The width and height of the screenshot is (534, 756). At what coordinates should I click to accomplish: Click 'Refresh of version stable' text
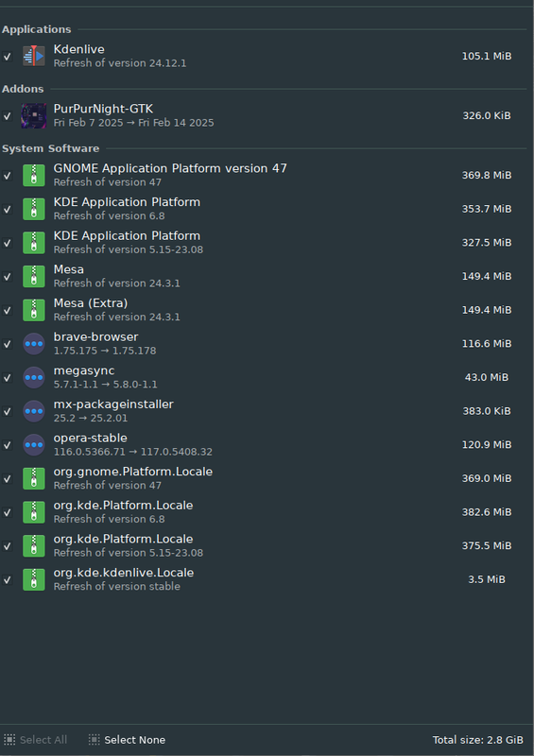117,587
